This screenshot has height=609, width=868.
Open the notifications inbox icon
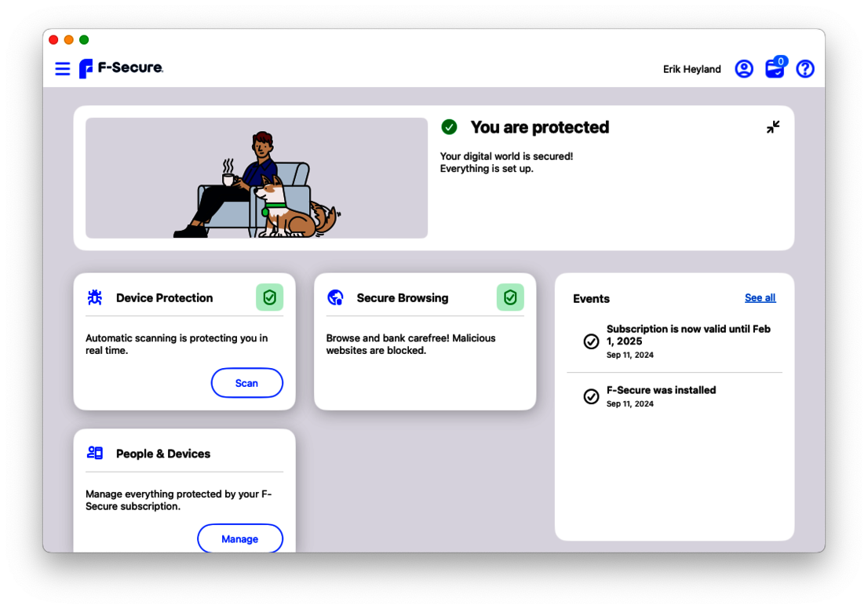pyautogui.click(x=775, y=69)
